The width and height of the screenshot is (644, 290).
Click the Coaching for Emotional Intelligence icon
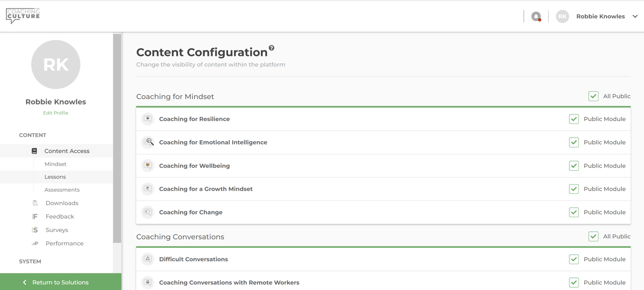click(148, 142)
